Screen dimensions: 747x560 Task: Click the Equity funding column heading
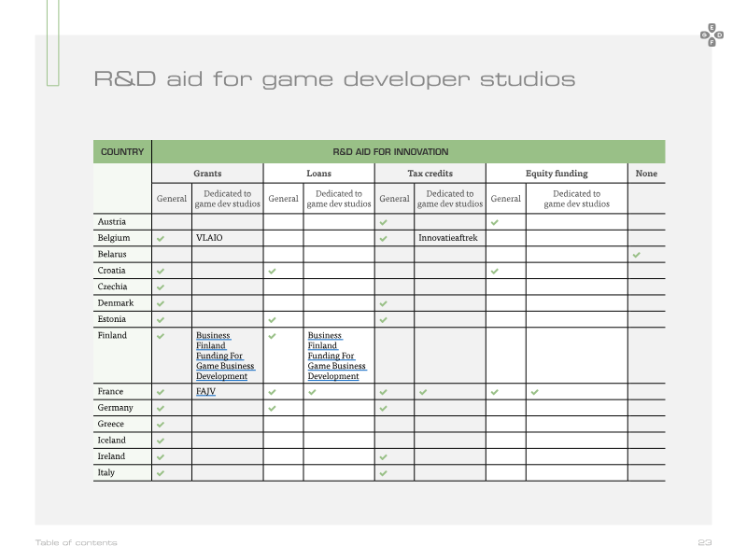[x=557, y=174]
